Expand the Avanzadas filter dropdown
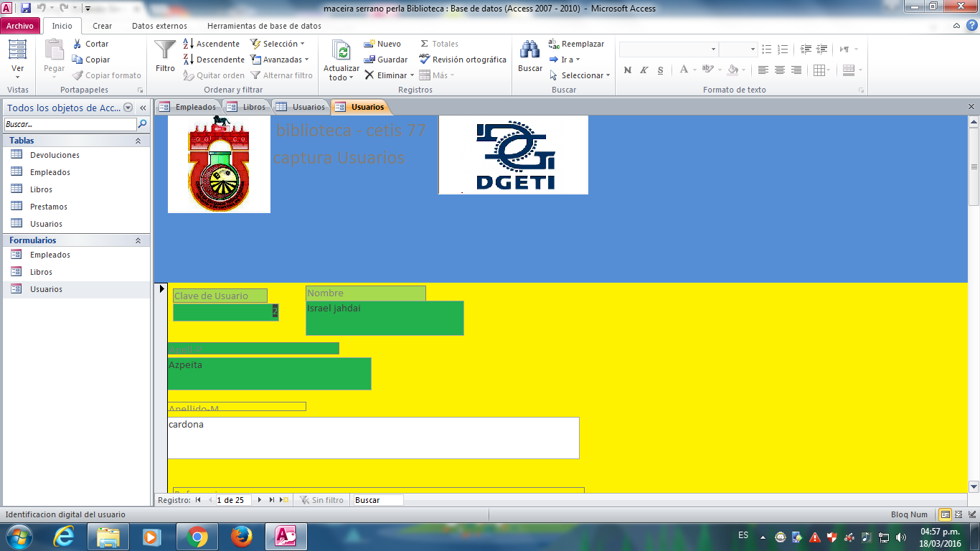Screen dimensions: 980x551 coord(280,60)
